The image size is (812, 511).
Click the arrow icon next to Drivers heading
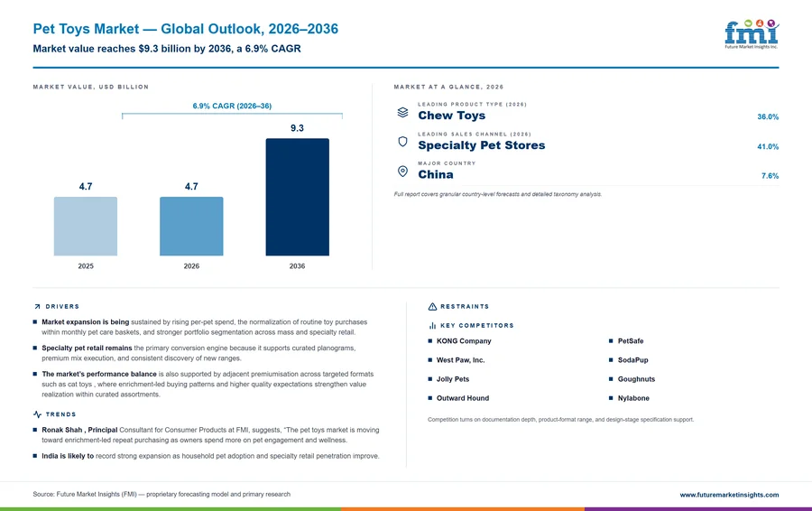pyautogui.click(x=37, y=307)
